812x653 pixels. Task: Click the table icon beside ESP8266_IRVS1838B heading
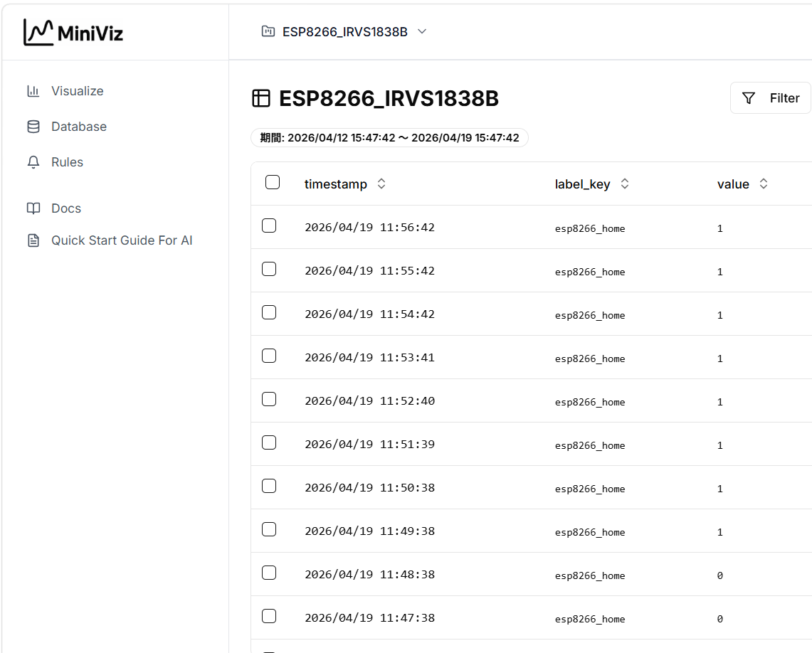coord(261,98)
